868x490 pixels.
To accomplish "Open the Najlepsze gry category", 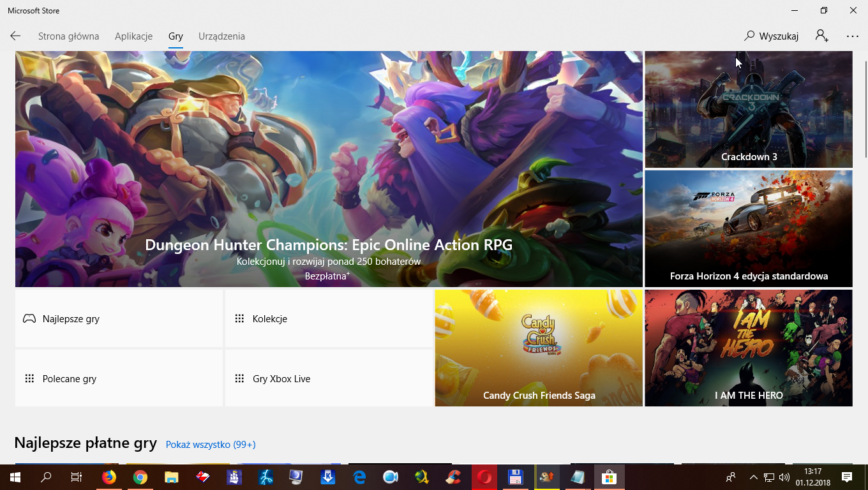I will [119, 318].
